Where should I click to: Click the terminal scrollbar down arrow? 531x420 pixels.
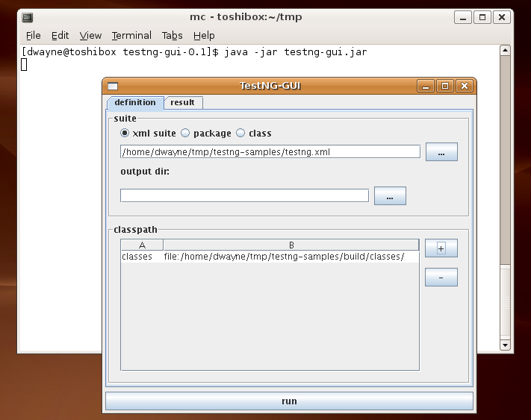[x=505, y=345]
